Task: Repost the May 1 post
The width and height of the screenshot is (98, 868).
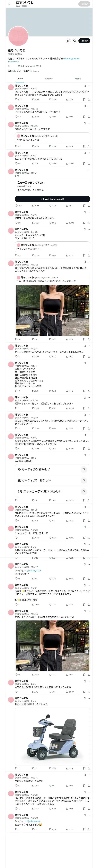Action: 33,391
